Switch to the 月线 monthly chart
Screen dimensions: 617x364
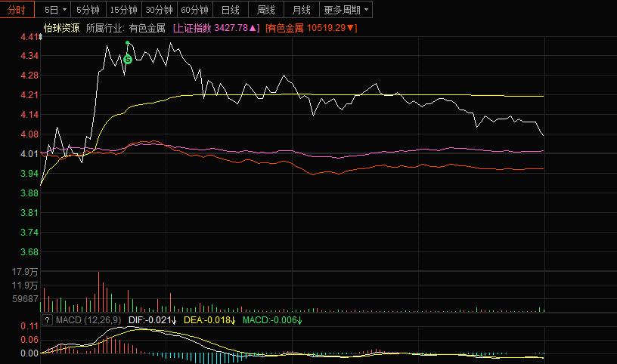point(302,10)
